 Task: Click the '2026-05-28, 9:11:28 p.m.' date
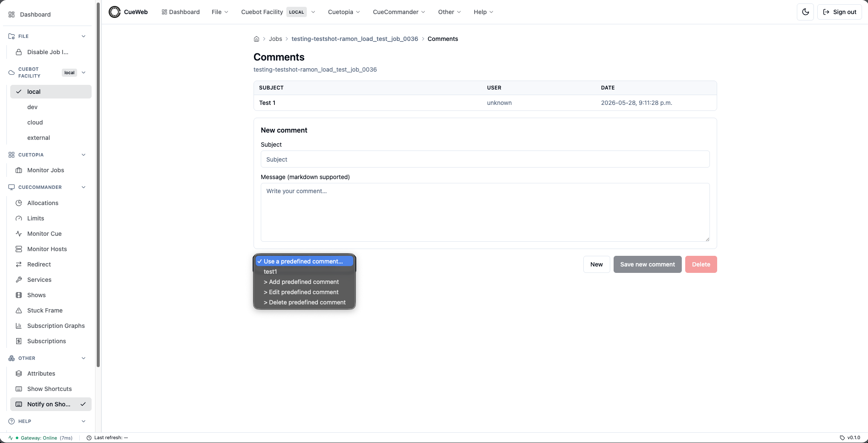(x=637, y=103)
